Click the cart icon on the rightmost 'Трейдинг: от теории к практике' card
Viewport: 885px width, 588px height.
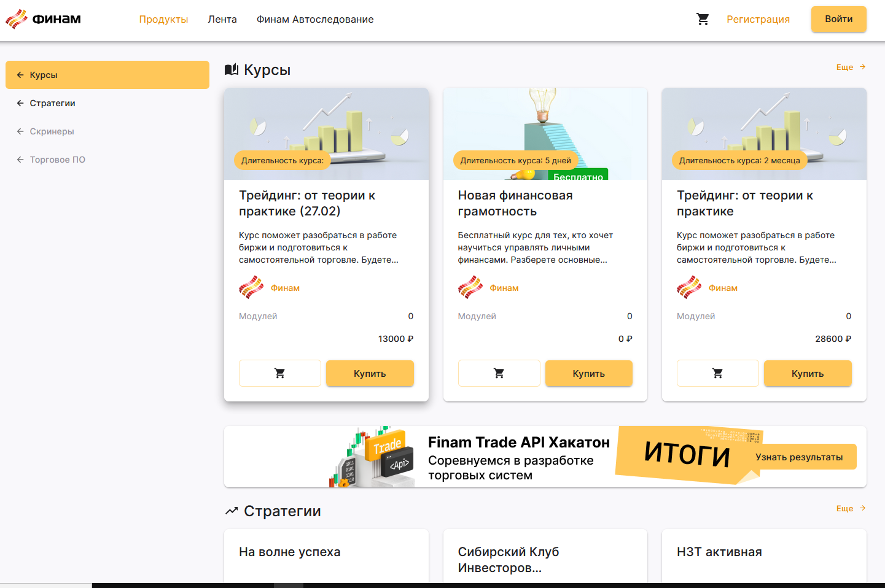click(x=717, y=373)
